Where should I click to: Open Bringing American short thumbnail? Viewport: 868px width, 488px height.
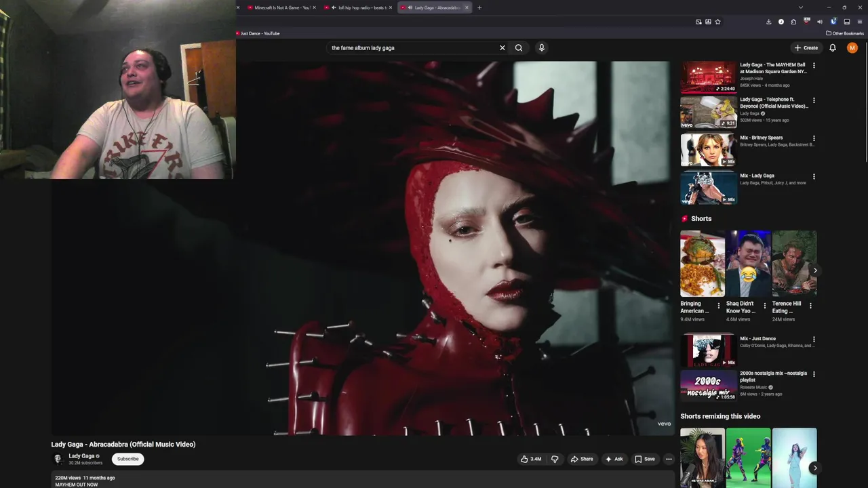[703, 264]
